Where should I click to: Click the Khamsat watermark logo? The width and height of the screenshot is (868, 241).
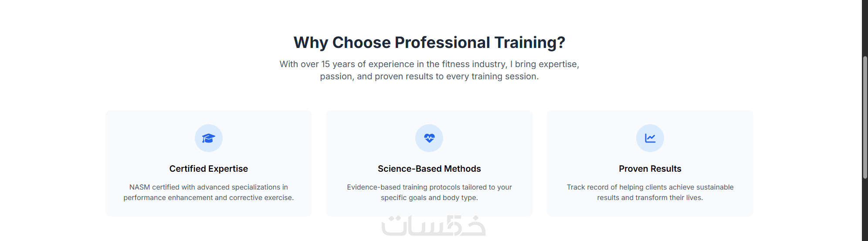pyautogui.click(x=433, y=226)
